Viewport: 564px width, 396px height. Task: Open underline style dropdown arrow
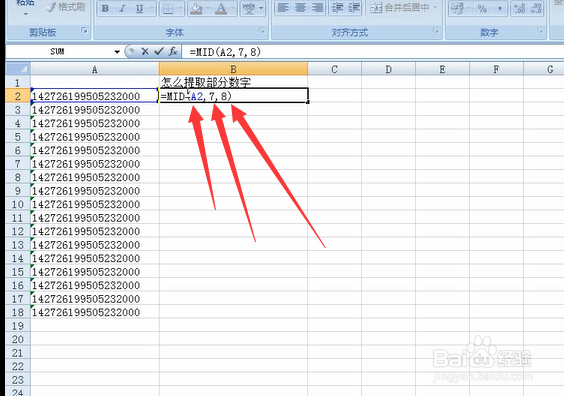[152, 9]
